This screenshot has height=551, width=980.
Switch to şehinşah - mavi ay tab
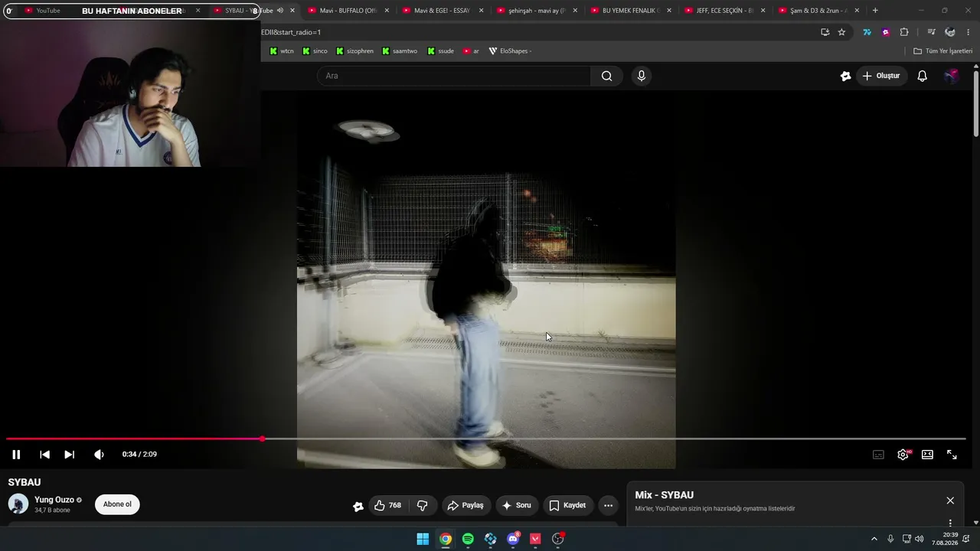(x=537, y=11)
